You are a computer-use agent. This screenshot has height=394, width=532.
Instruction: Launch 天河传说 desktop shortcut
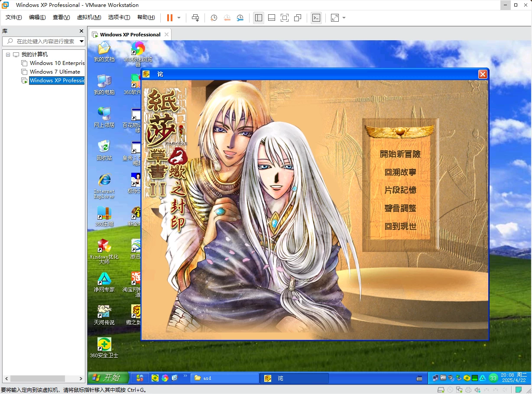point(104,315)
